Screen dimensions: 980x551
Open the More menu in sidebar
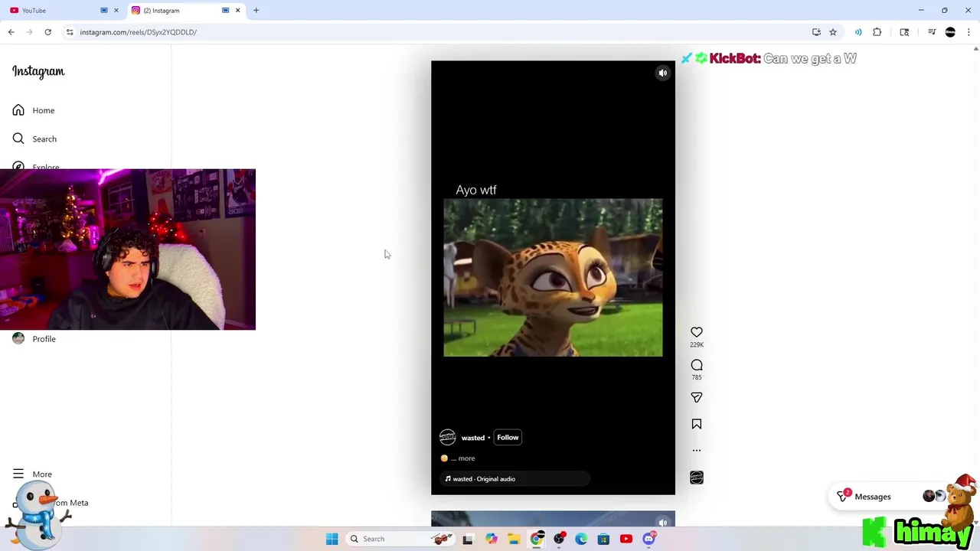[32, 474]
